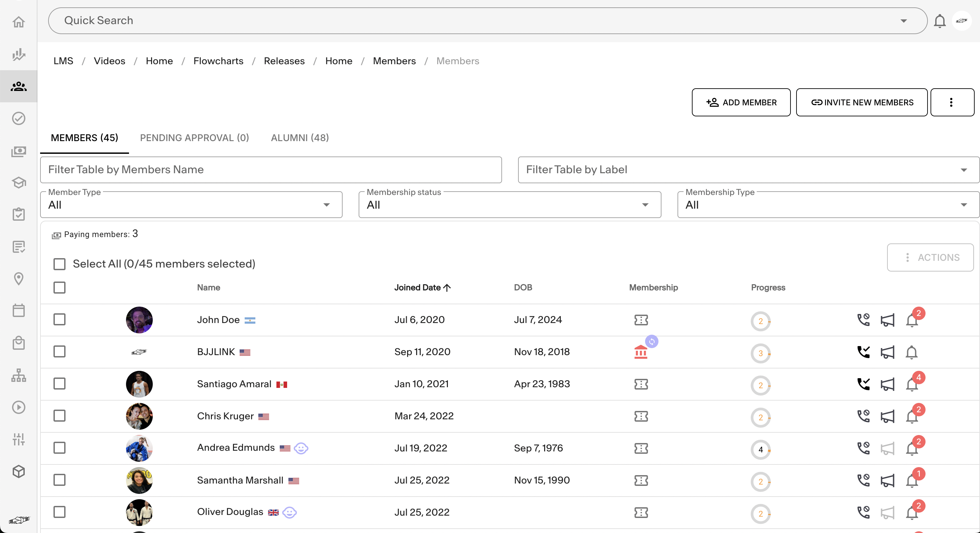Open Santiago Amaral's notification bell with badge

tap(912, 384)
